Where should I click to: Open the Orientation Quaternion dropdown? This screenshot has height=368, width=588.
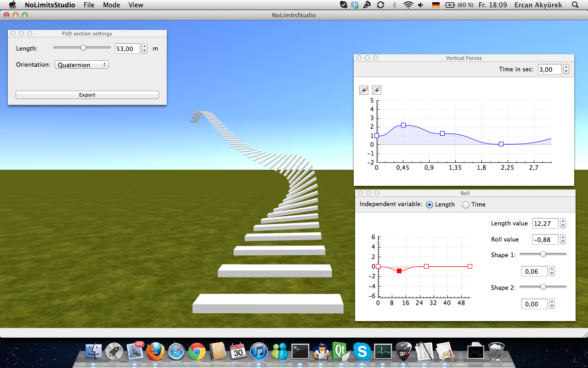tap(81, 65)
